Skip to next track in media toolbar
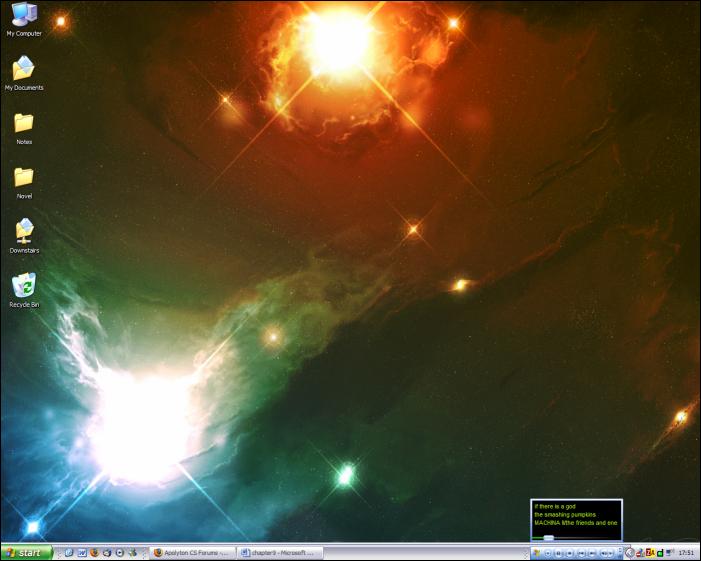This screenshot has width=701, height=561. (x=593, y=552)
